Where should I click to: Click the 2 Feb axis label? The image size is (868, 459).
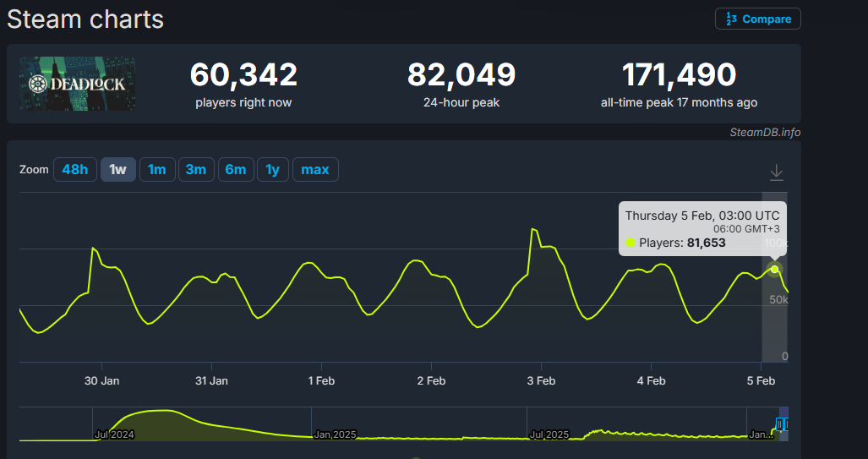pos(431,381)
